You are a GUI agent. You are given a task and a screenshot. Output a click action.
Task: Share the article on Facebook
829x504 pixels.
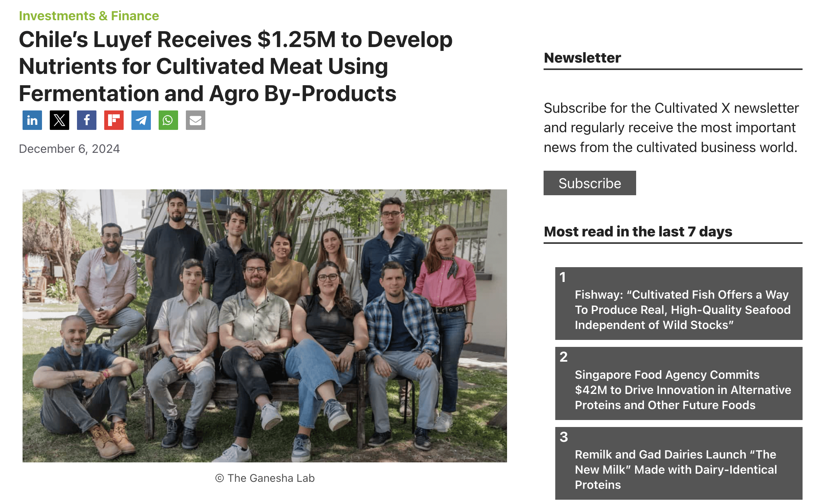[x=87, y=120]
